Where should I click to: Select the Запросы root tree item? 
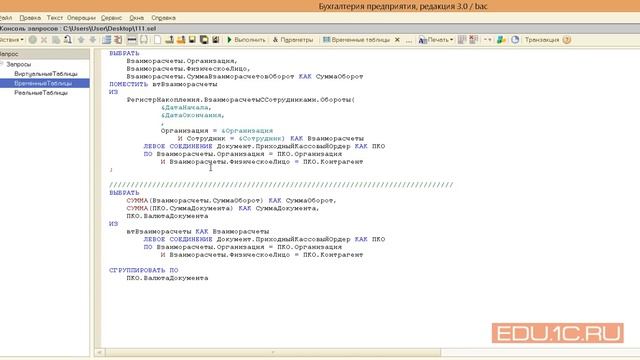point(18,64)
